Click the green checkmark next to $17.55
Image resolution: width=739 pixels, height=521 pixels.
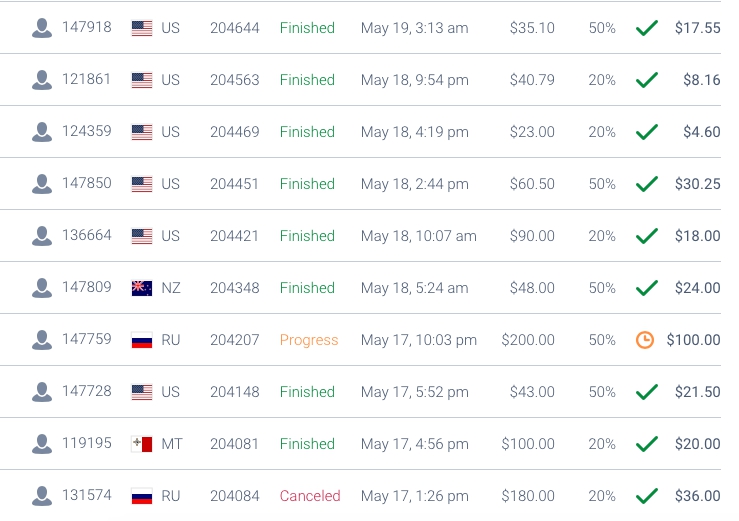coord(647,28)
